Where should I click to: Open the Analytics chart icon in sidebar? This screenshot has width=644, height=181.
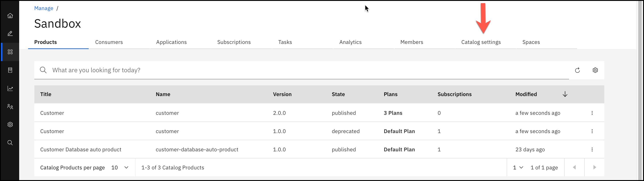pos(10,88)
